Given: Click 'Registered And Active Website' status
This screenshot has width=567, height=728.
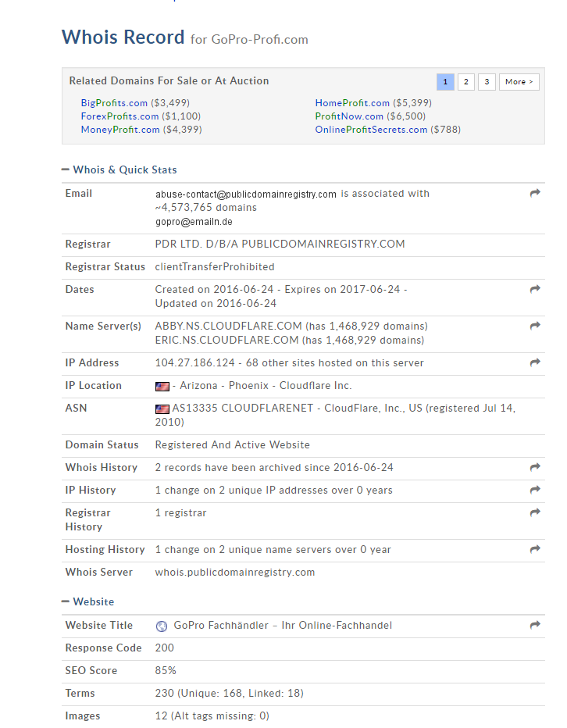Looking at the screenshot, I should (x=232, y=444).
